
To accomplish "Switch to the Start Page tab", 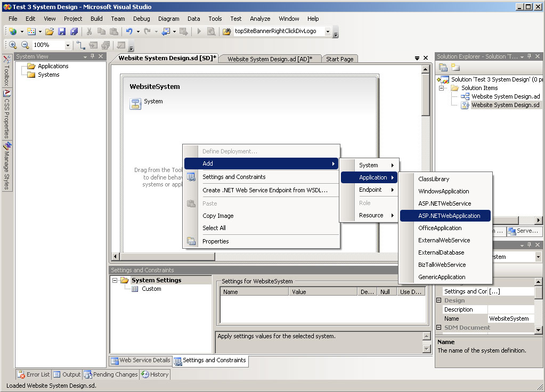I will 339,59.
